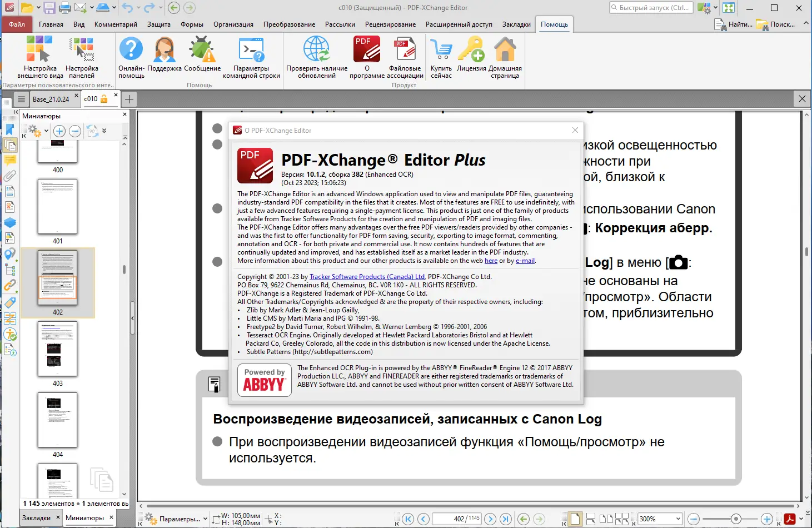Go to Домашняя страница home icon

point(505,57)
